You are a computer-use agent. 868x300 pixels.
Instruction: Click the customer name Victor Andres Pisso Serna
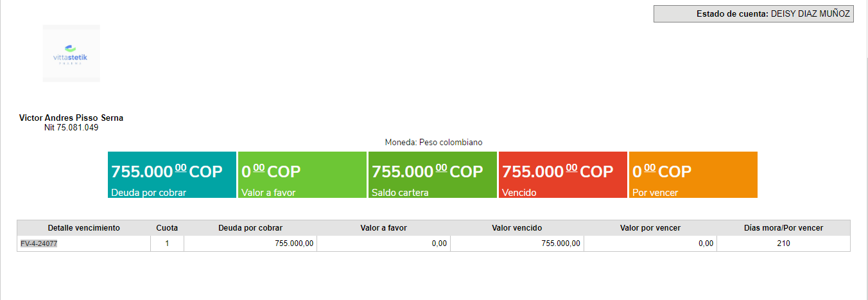tap(71, 118)
